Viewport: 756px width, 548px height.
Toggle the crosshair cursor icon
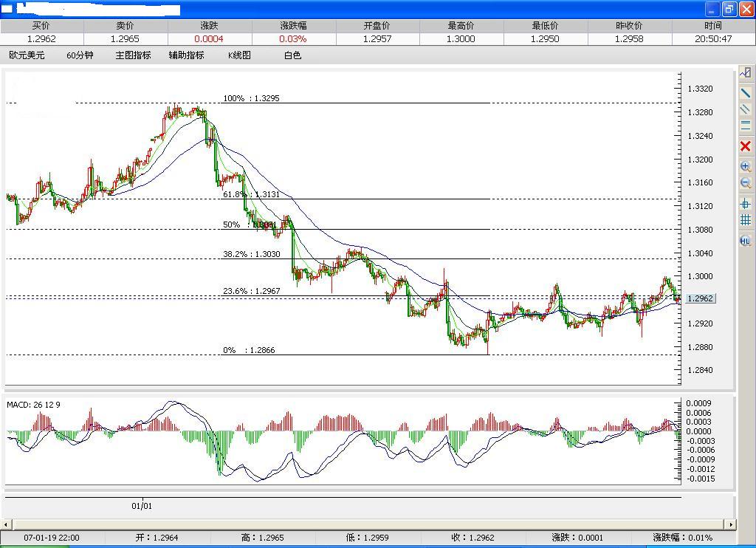[x=745, y=205]
